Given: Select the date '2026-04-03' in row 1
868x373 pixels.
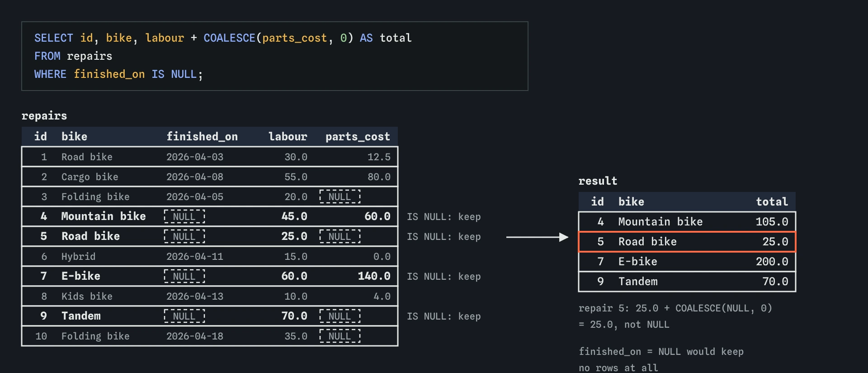Looking at the screenshot, I should (x=195, y=157).
